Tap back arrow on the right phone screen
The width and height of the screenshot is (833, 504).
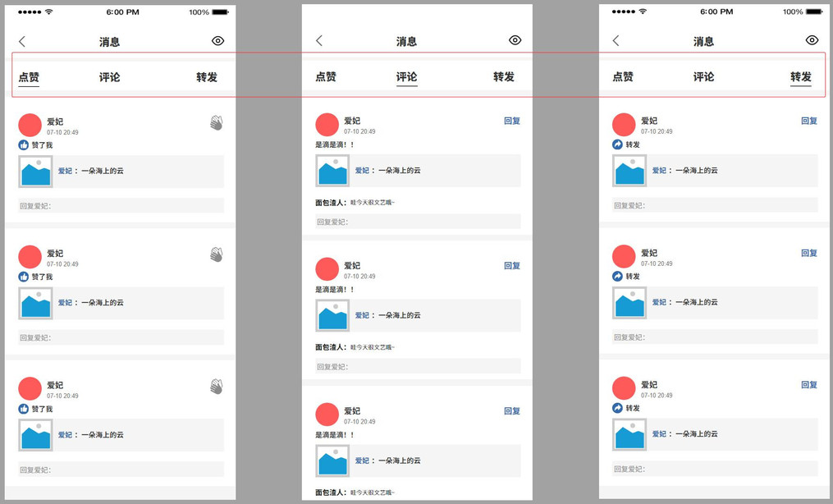[x=616, y=41]
